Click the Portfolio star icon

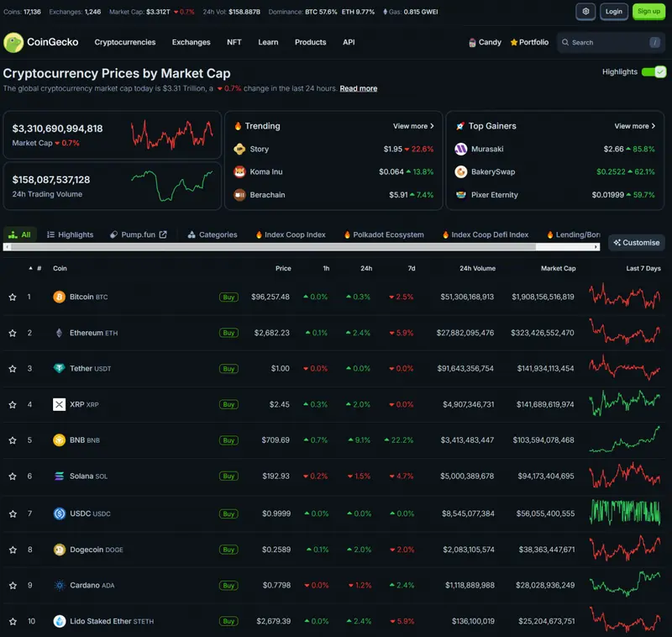[x=514, y=42]
